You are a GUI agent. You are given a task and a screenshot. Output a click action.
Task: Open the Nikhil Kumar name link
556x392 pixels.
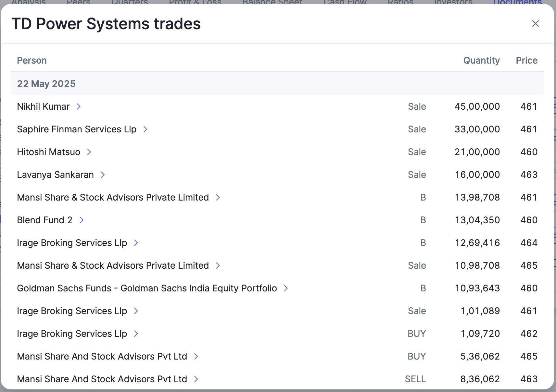[43, 106]
